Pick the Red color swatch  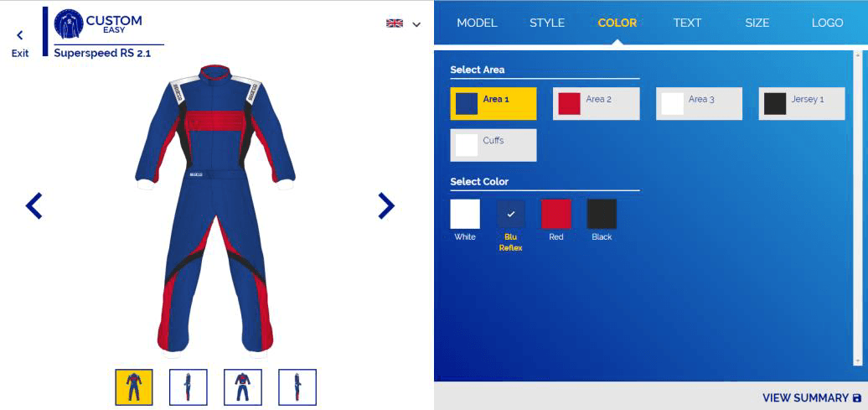555,214
